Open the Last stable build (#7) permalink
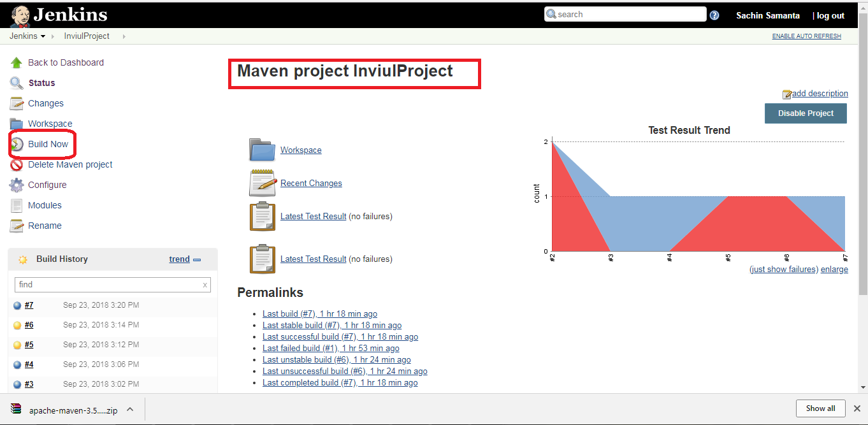The width and height of the screenshot is (868, 425). 332,326
